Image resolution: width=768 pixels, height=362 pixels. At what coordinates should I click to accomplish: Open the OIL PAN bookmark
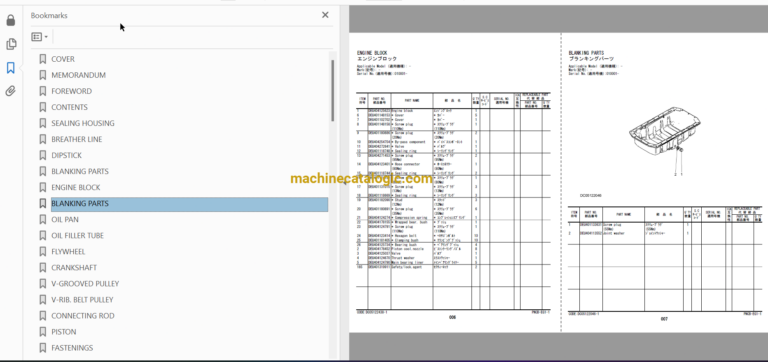[x=65, y=220]
